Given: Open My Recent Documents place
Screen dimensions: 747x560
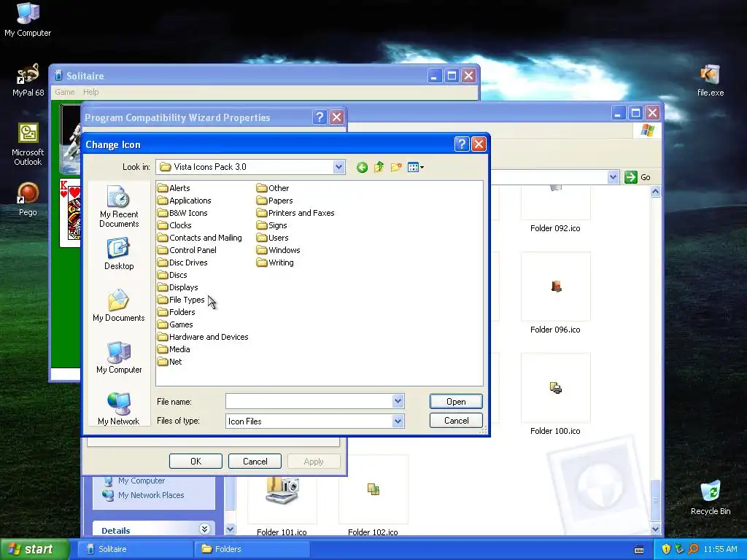Looking at the screenshot, I should coord(119,206).
